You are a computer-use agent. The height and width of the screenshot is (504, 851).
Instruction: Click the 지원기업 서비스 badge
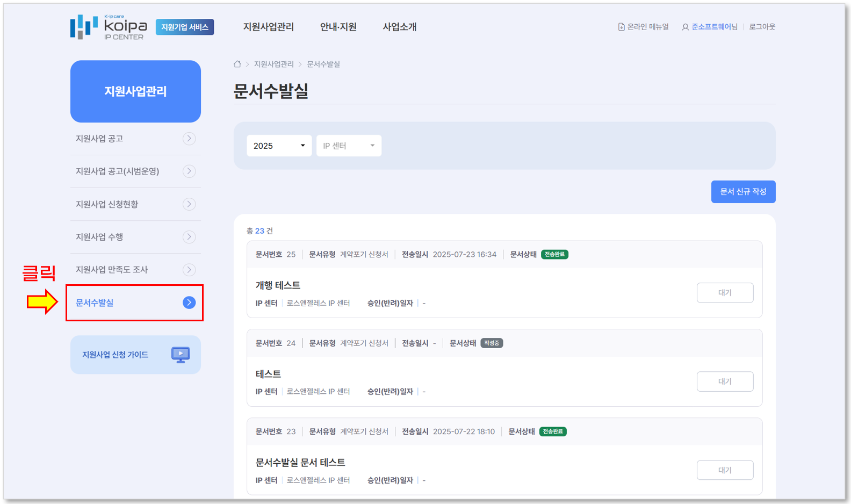tap(185, 27)
